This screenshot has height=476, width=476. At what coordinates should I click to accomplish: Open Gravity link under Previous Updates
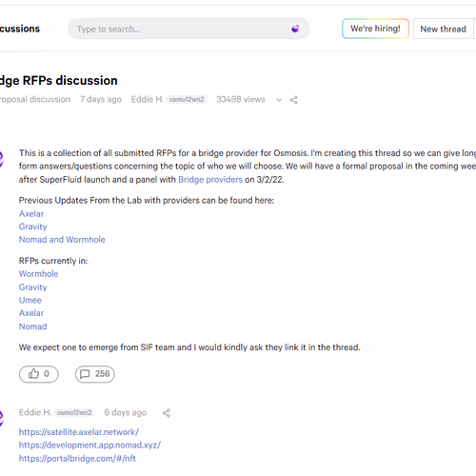[x=33, y=227]
